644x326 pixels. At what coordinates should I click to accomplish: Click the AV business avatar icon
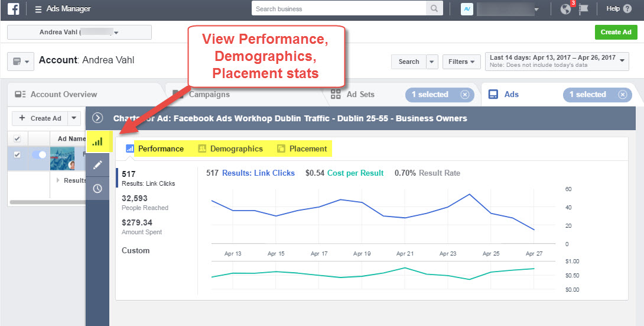pyautogui.click(x=467, y=9)
